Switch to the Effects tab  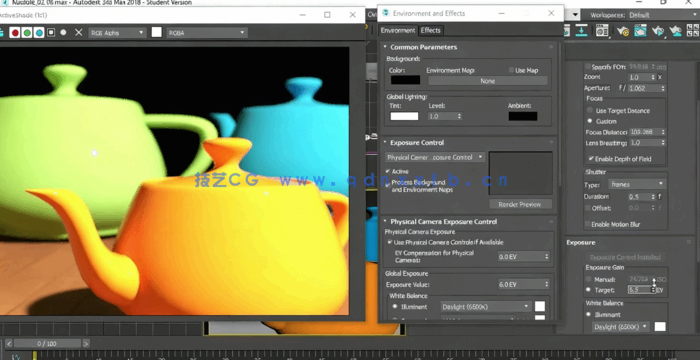431,30
